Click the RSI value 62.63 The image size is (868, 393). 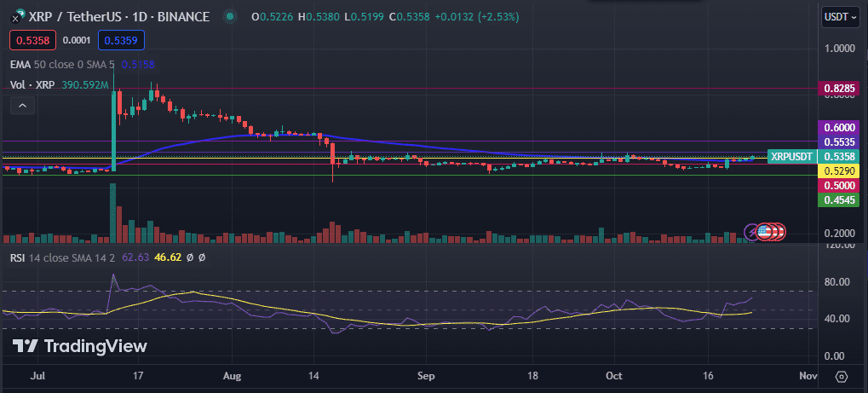pyautogui.click(x=135, y=257)
